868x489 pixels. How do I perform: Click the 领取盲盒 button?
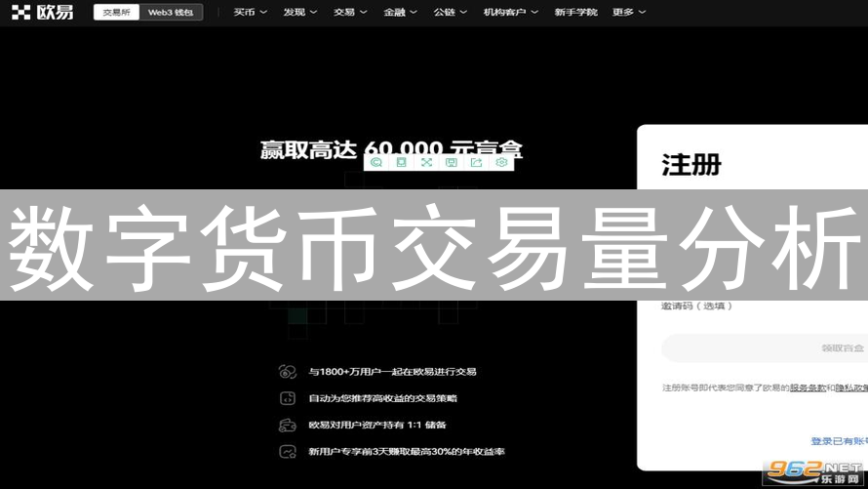(x=765, y=348)
